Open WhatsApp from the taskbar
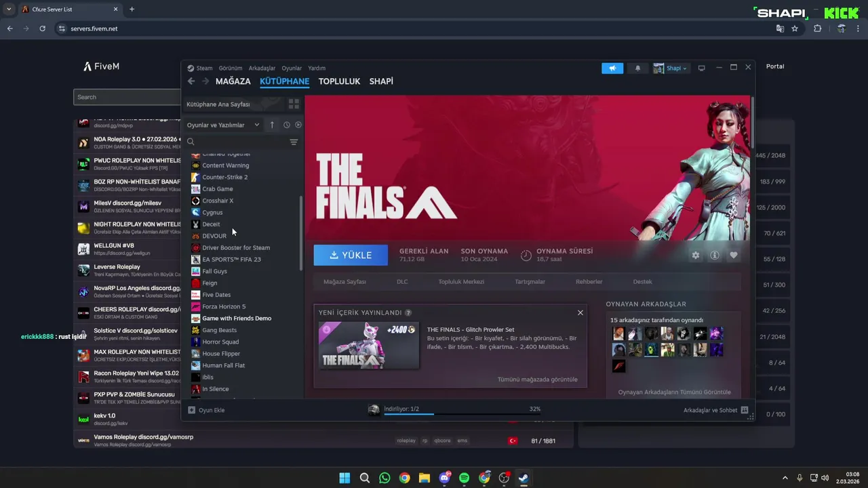Viewport: 868px width, 488px height. click(384, 478)
